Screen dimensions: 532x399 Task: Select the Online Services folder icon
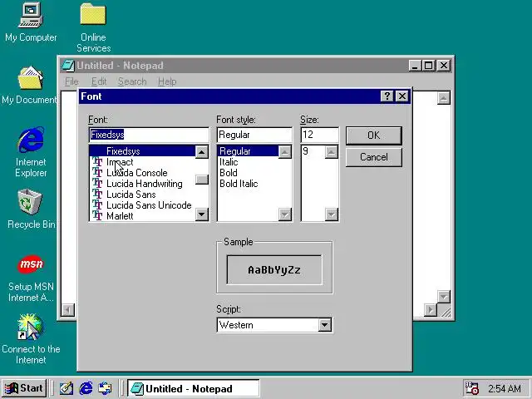(93, 27)
